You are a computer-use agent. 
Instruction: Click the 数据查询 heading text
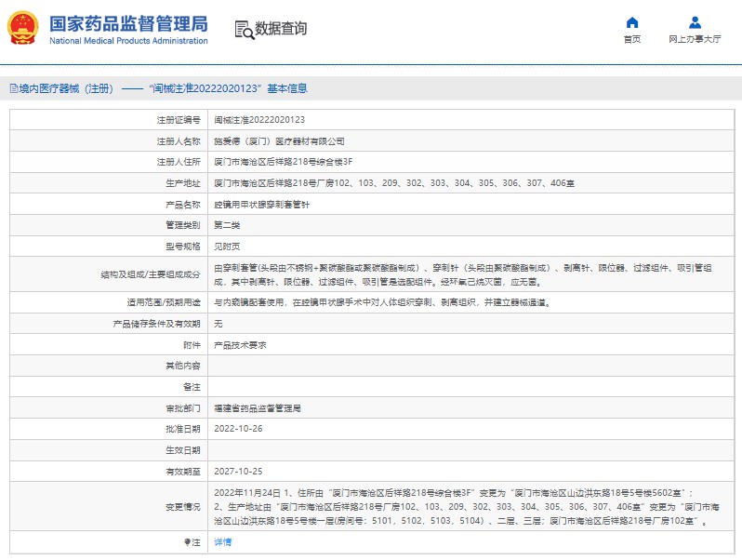(281, 29)
